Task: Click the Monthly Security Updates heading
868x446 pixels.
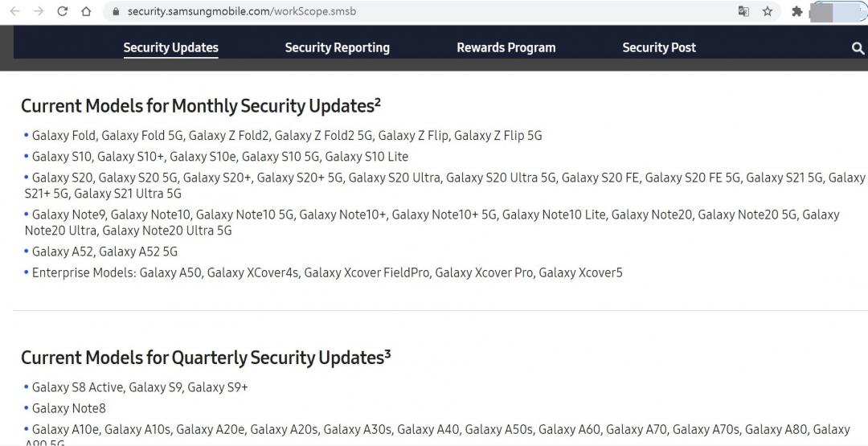Action: coord(200,106)
